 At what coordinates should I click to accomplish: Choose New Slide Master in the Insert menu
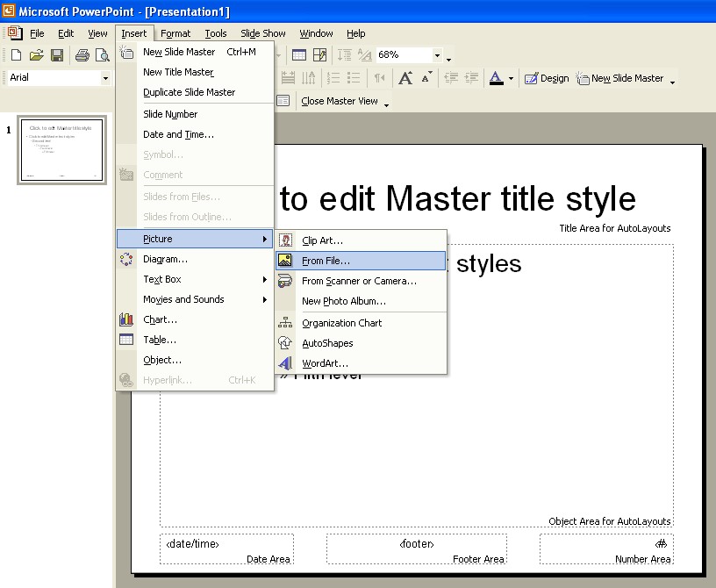point(195,52)
